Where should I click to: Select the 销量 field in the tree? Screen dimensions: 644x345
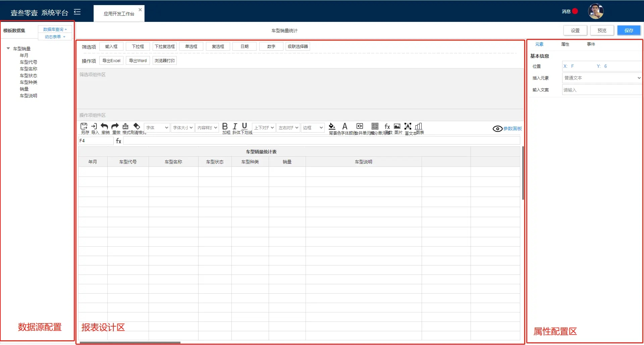(x=24, y=89)
